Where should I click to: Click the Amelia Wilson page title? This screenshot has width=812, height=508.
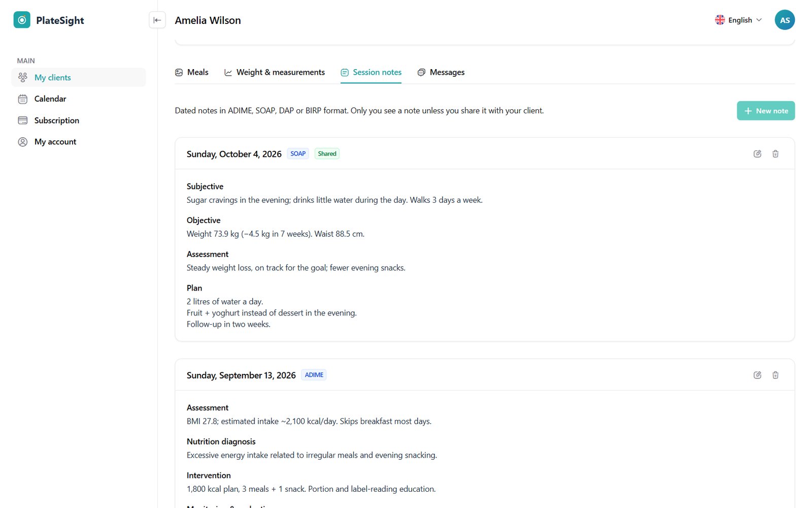pyautogui.click(x=208, y=20)
